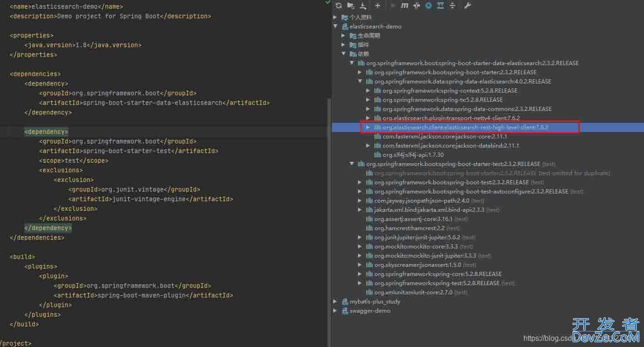Image resolution: width=644 pixels, height=347 pixels.
Task: Click spring-boot-maven-plugin artifactId line
Action: [143, 295]
